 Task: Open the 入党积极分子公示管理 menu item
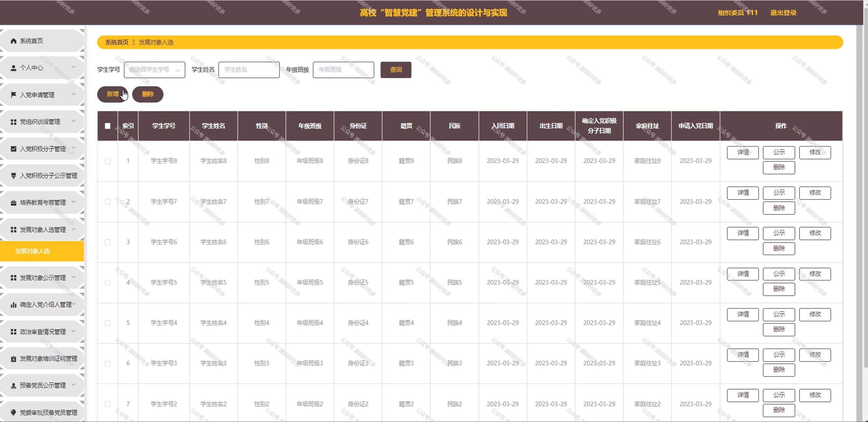[x=48, y=176]
